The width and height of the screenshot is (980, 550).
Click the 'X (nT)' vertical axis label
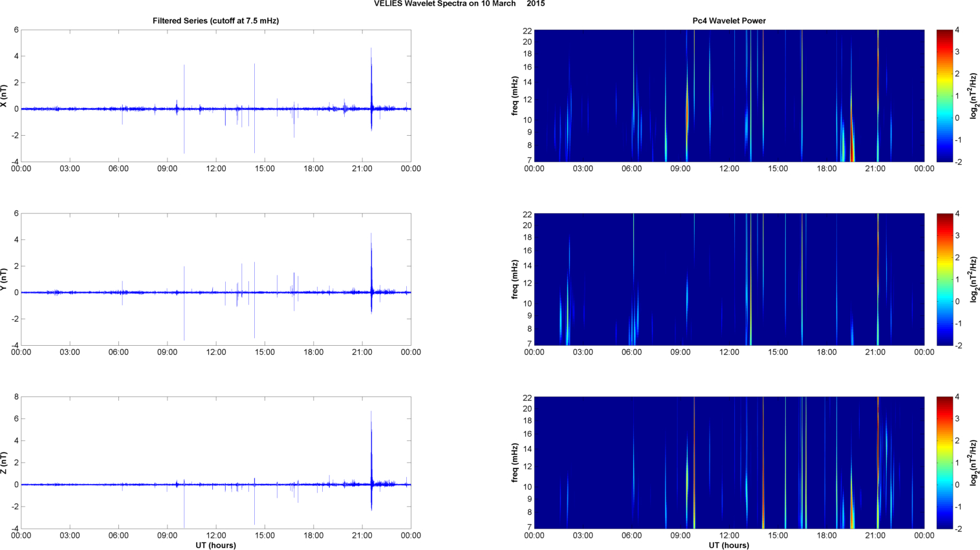click(x=4, y=96)
